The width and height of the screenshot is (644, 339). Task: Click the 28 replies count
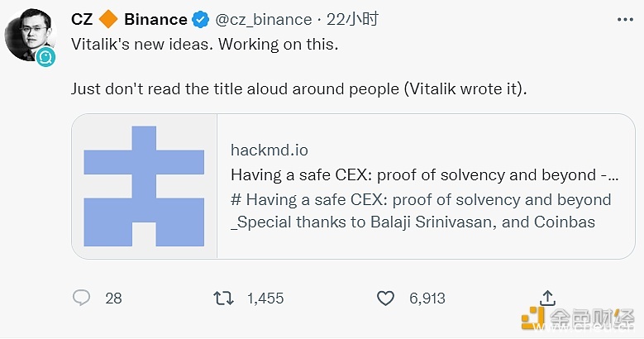113,298
